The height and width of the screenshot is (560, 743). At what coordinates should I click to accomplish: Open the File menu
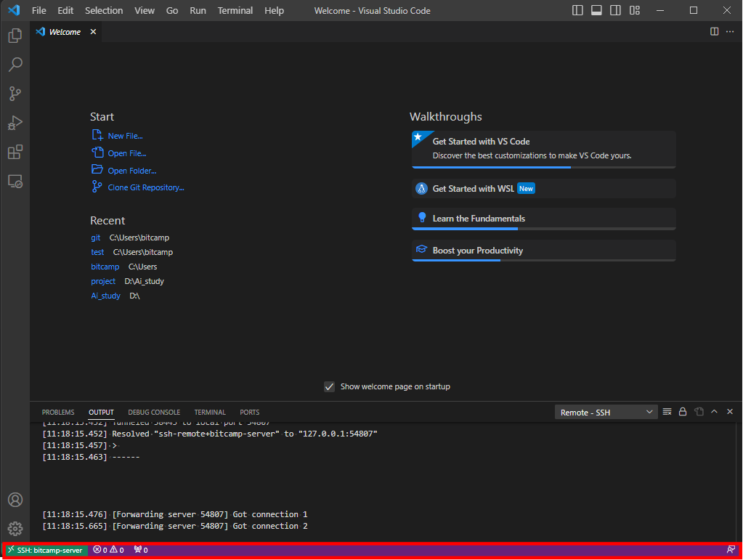point(38,10)
